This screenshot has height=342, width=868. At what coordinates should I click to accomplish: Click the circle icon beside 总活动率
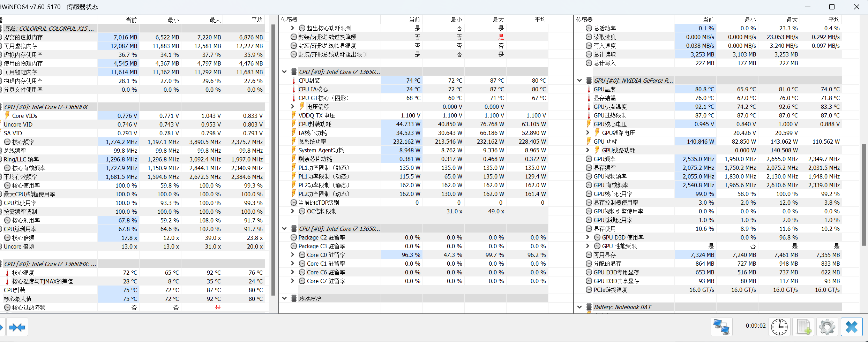(x=589, y=28)
